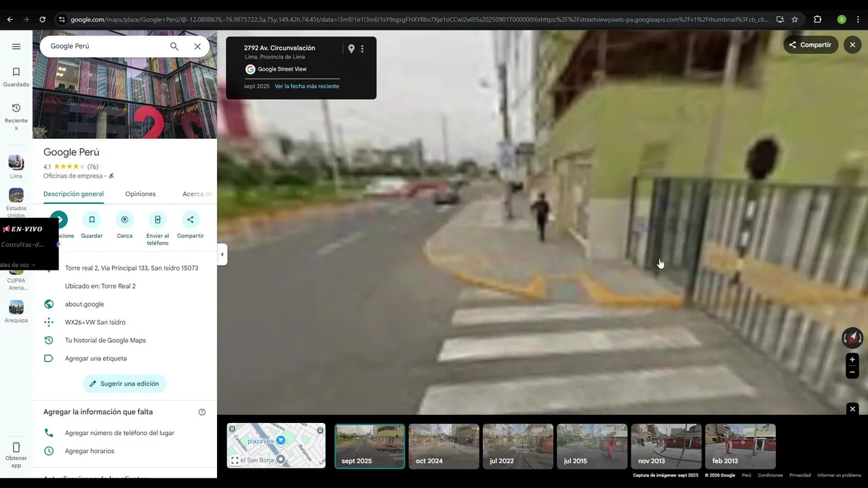Click the mini map preview
Viewport: 868px width, 488px height.
click(276, 446)
